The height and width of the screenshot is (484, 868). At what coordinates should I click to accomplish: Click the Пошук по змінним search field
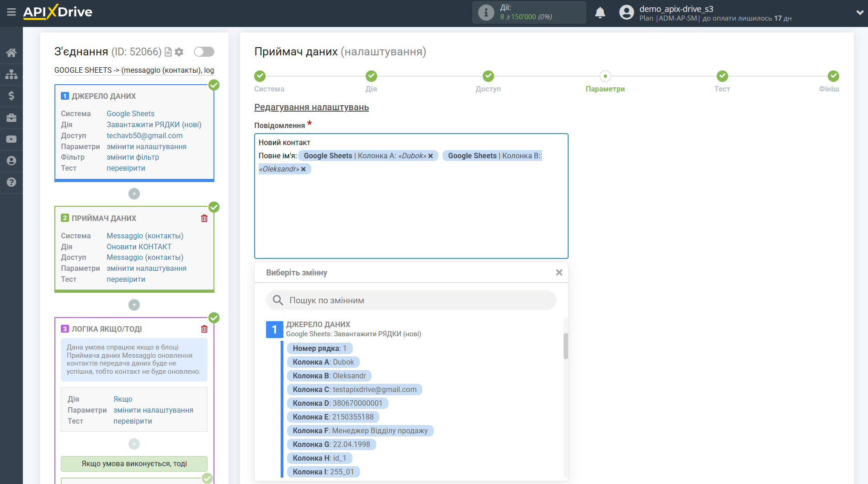[411, 300]
